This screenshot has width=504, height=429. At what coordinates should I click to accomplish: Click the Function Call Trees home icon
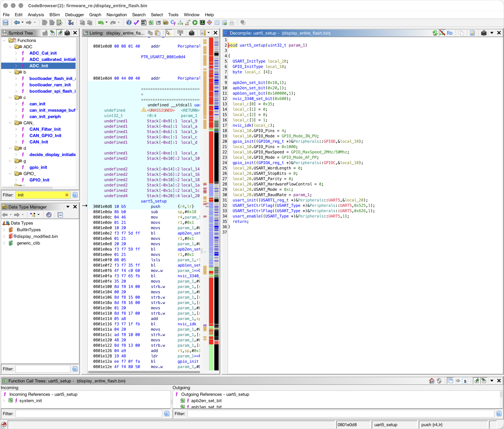point(432,381)
